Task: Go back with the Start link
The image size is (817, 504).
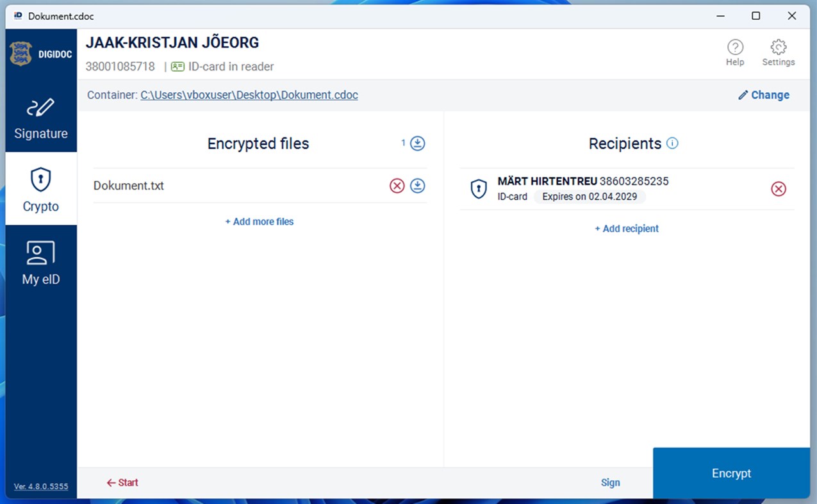Action: (x=122, y=483)
